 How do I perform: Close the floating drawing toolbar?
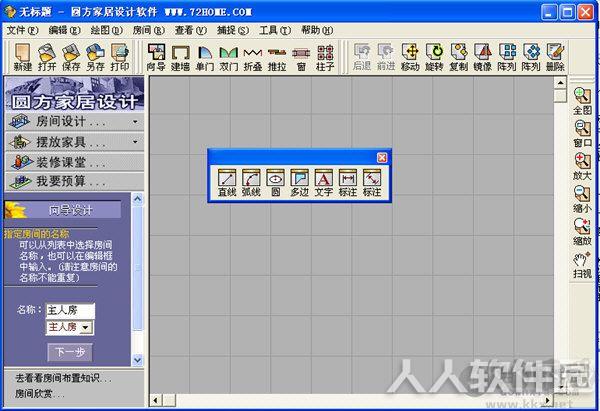pos(382,158)
